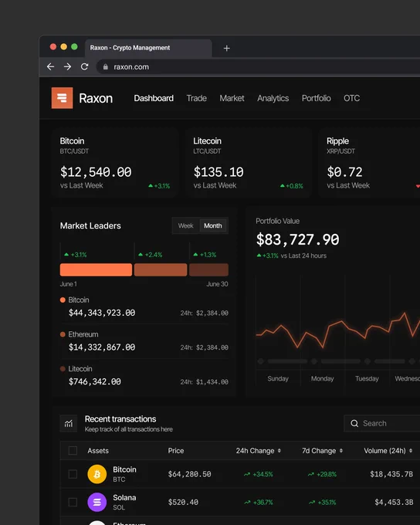The image size is (420, 525).
Task: Click the $4,453.3B volume cell
Action: (394, 503)
